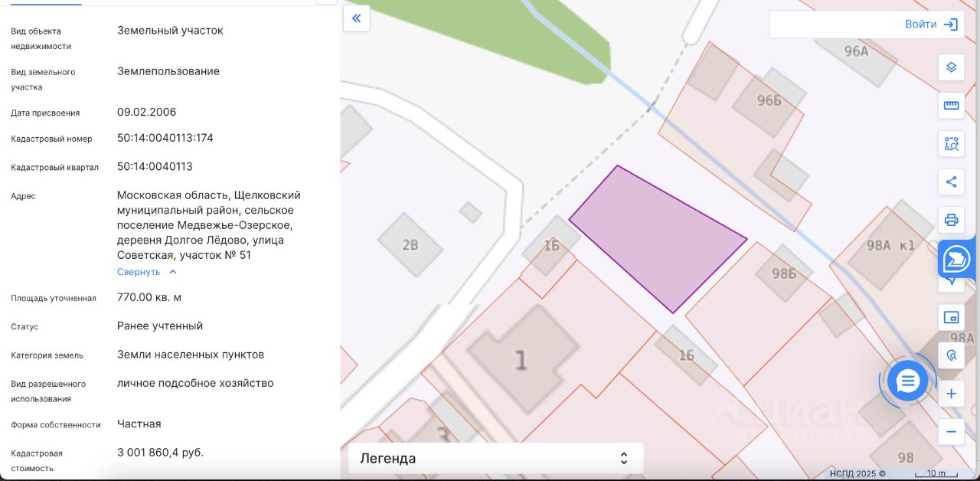Print the current map view

coord(951,221)
